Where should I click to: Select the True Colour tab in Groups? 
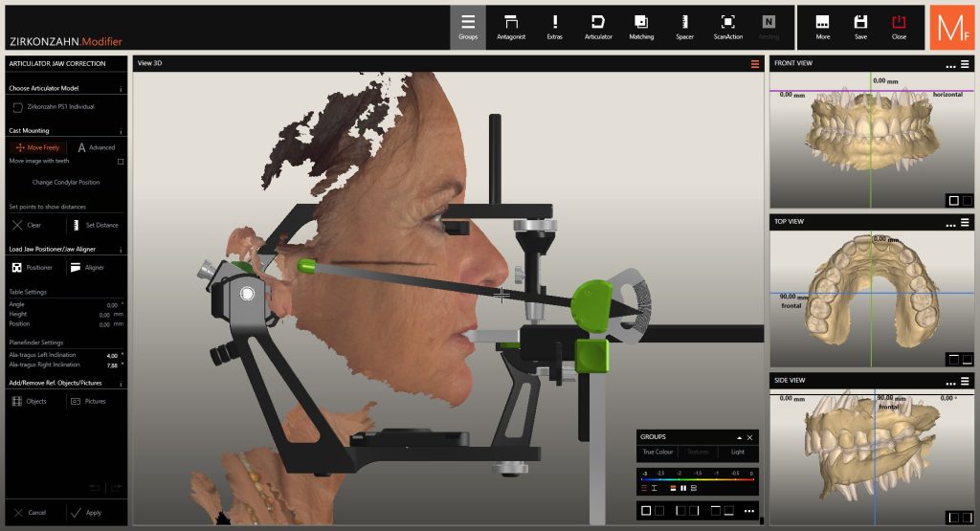(x=657, y=452)
